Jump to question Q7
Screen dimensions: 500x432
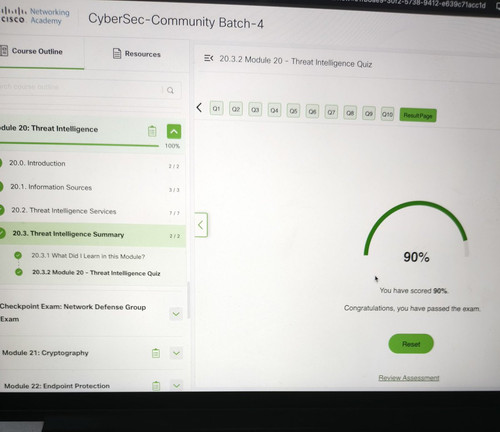coord(331,112)
